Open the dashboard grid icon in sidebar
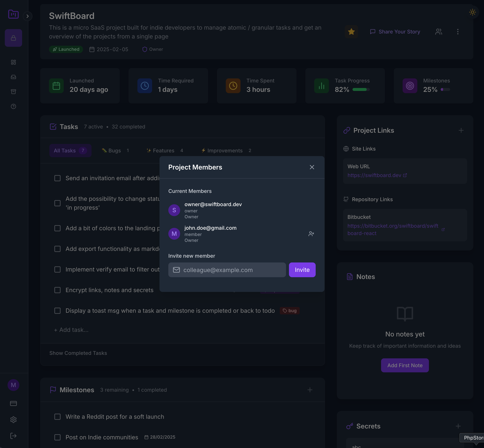The height and width of the screenshot is (448, 484). (x=13, y=62)
